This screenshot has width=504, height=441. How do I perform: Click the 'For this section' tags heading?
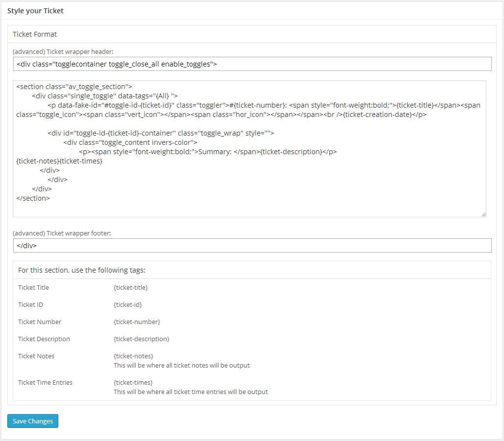point(82,270)
